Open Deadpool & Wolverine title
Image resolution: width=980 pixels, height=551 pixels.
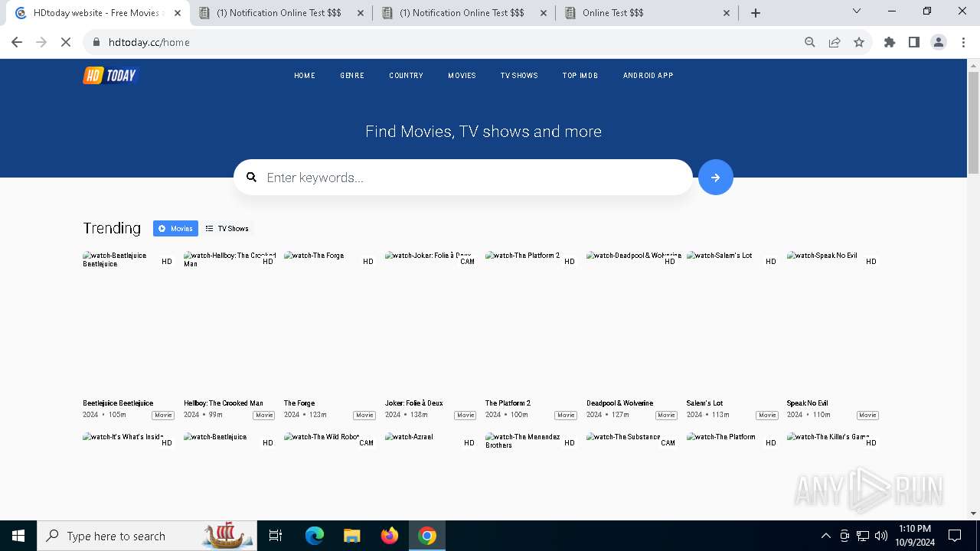pos(619,403)
